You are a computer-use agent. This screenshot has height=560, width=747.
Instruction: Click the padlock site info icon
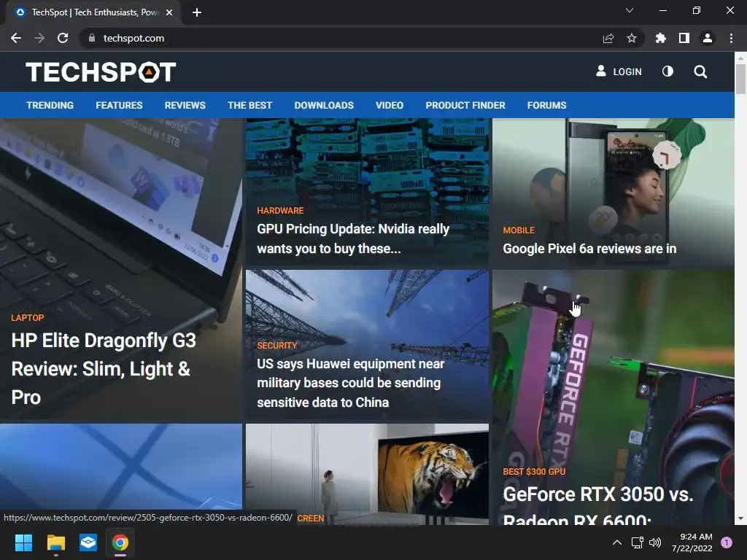coord(92,38)
